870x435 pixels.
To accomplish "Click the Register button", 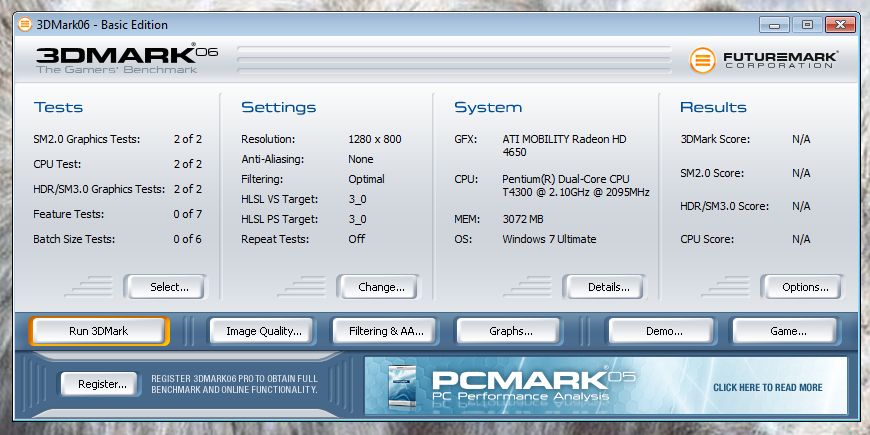I will 99,384.
